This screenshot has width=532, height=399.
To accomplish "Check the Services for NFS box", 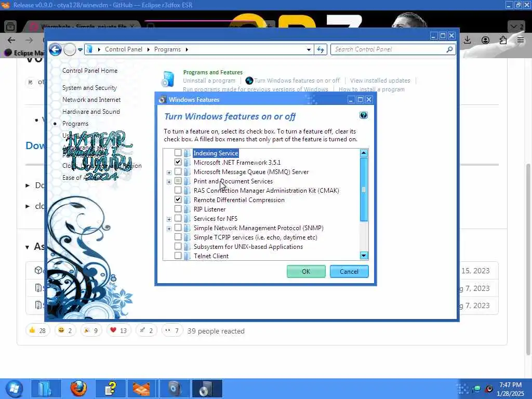I will [178, 218].
